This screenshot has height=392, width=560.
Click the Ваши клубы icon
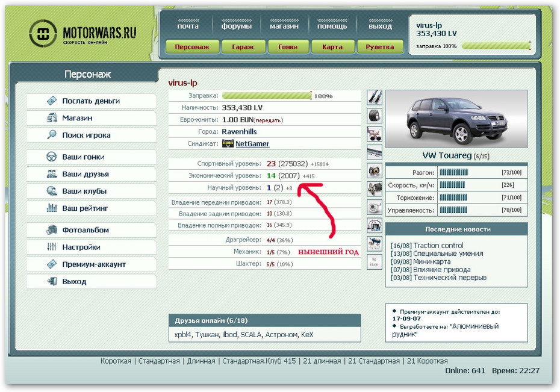click(52, 191)
